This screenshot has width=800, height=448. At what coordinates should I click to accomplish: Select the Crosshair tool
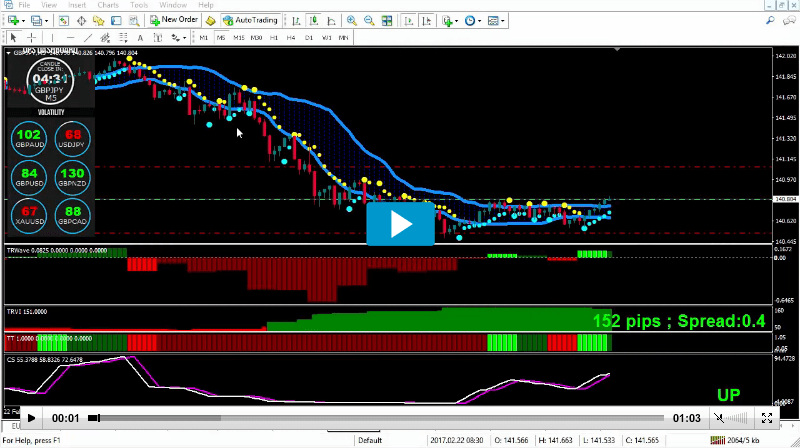pyautogui.click(x=31, y=37)
